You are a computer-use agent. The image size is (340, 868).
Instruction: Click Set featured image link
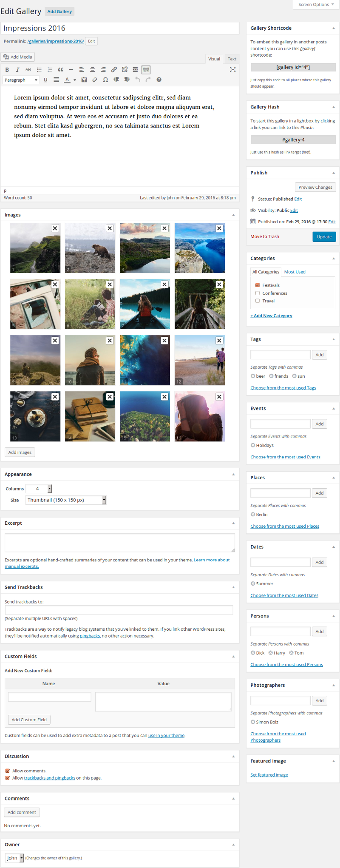tap(269, 775)
